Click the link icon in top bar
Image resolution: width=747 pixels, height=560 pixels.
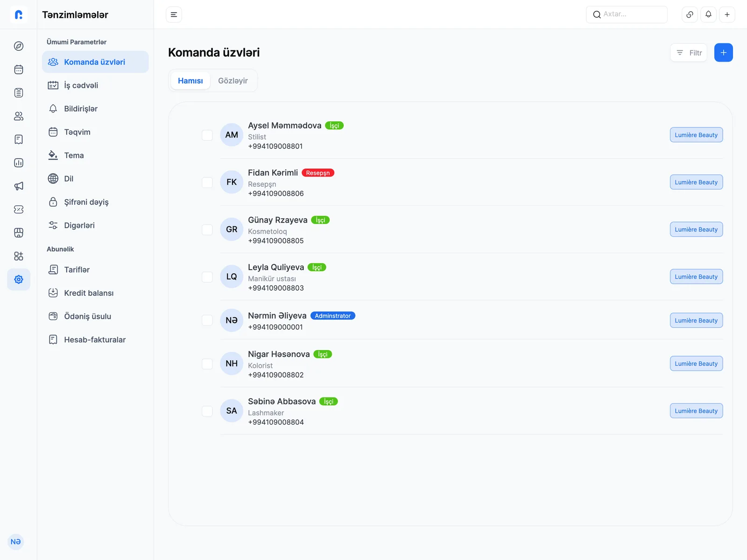pyautogui.click(x=690, y=14)
